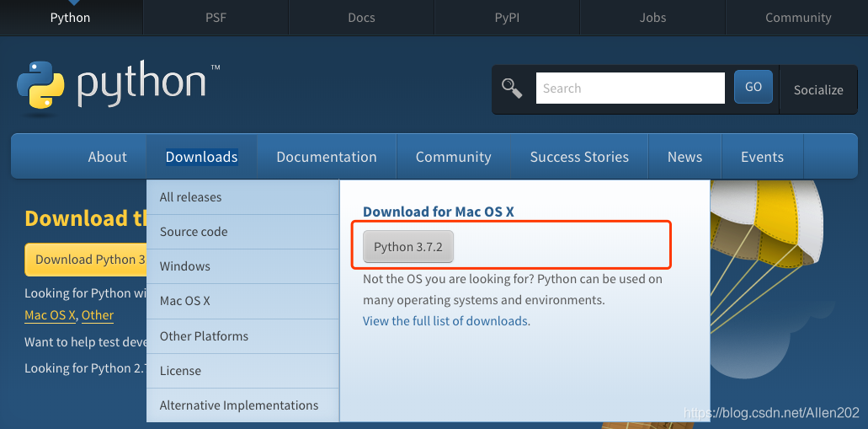The width and height of the screenshot is (868, 429).
Task: Open the Jobs tab
Action: 652,18
